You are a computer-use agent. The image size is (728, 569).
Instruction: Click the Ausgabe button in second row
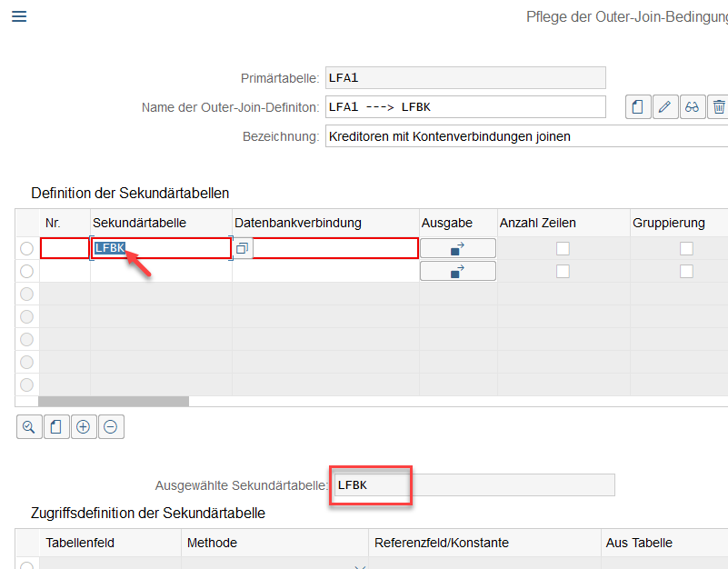(x=457, y=271)
